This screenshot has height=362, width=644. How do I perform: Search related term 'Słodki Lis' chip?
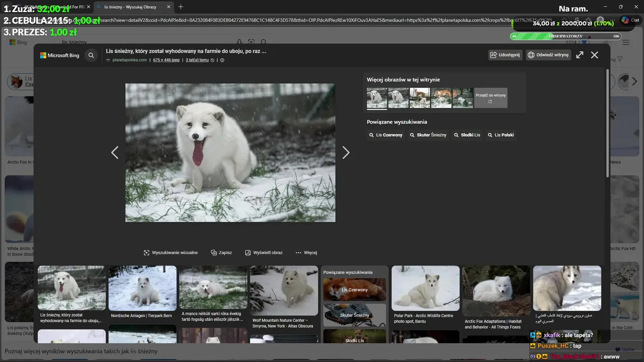(x=467, y=135)
